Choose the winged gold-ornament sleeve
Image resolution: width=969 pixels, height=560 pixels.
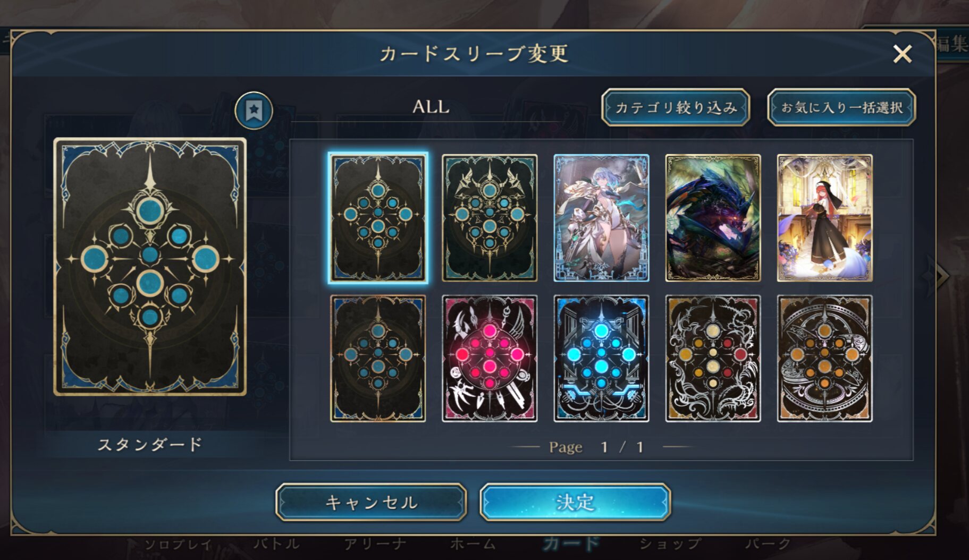click(490, 218)
